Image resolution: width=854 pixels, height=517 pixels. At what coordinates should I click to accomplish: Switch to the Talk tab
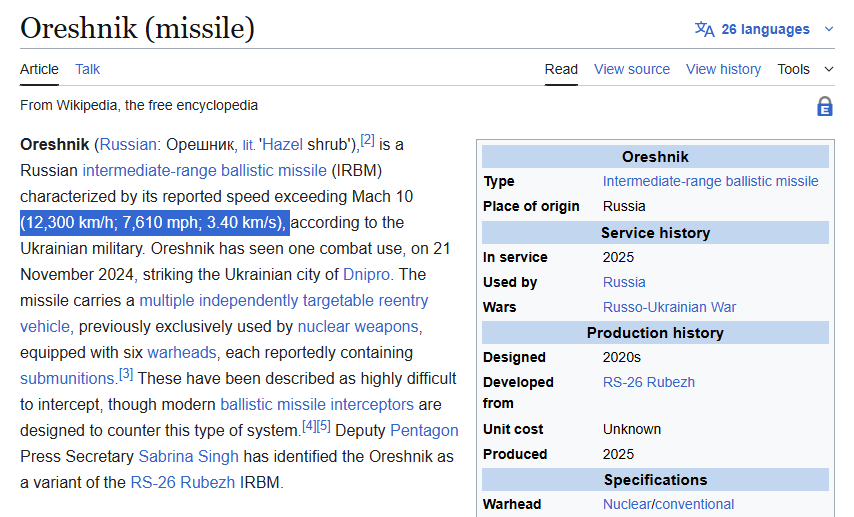(x=88, y=69)
